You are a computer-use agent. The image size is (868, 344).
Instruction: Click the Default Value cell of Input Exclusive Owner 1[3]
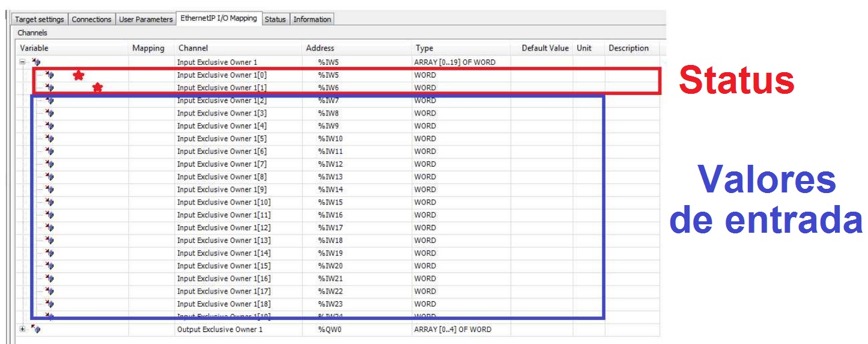point(541,113)
